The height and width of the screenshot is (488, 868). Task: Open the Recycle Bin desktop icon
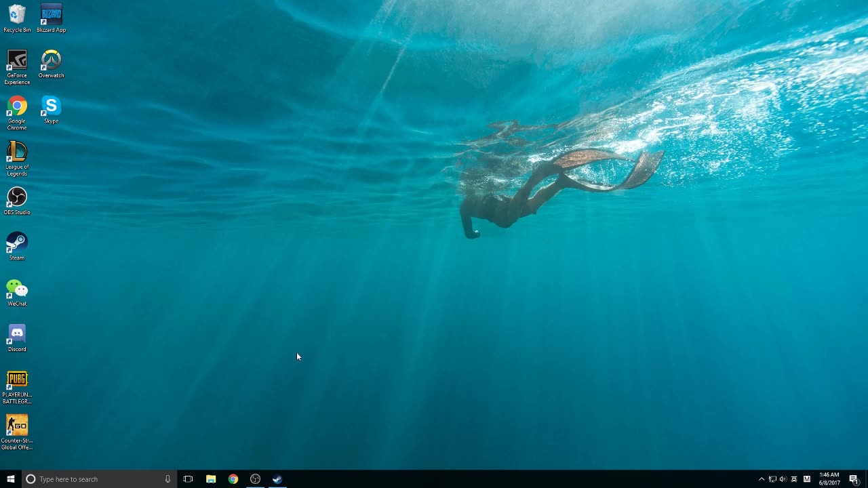(x=17, y=18)
